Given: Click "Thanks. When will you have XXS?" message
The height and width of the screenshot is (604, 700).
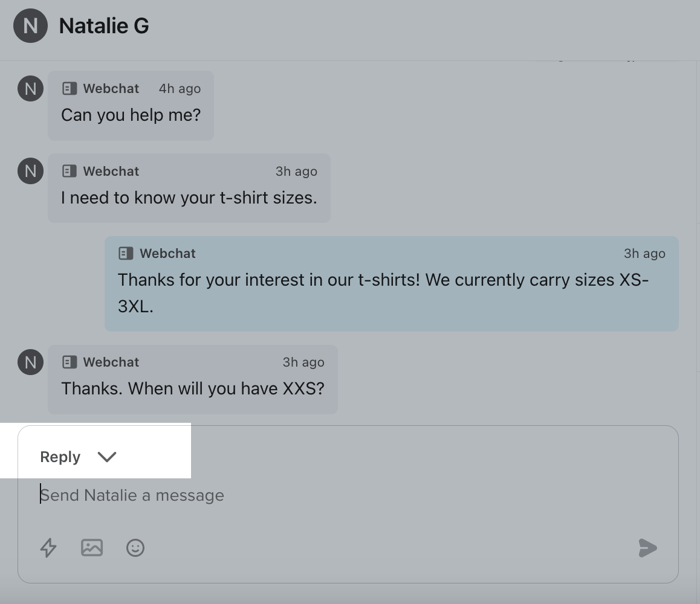Looking at the screenshot, I should point(192,388).
